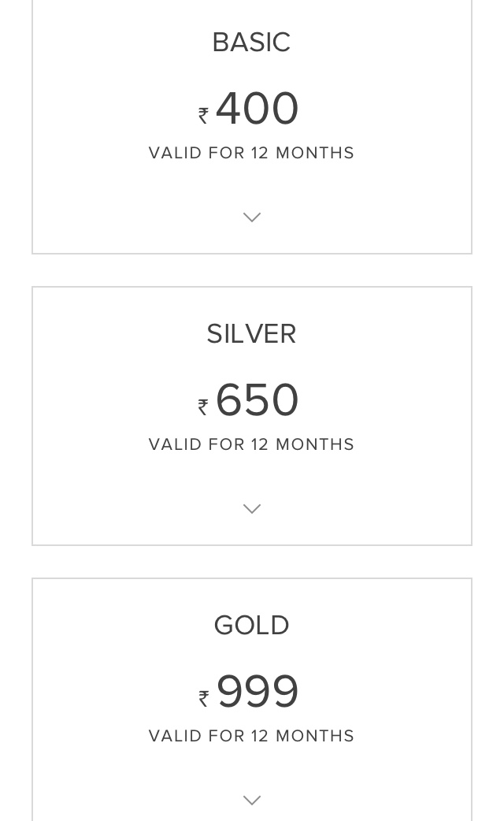Select the SILVER plan title
Image resolution: width=504 pixels, height=821 pixels.
pos(251,334)
